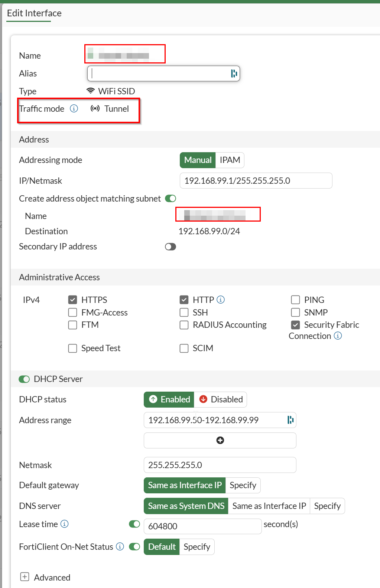Add another address range with plus icon
This screenshot has height=588, width=380.
[x=220, y=440]
